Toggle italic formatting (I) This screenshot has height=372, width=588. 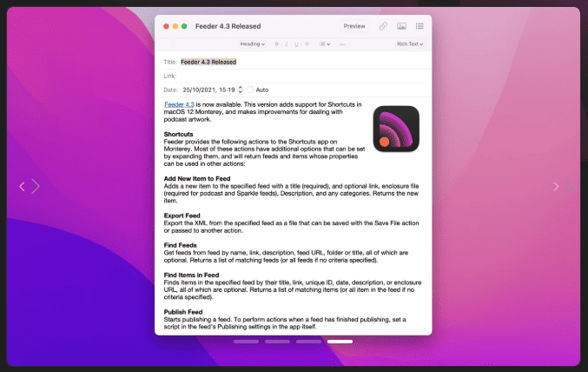pyautogui.click(x=287, y=44)
